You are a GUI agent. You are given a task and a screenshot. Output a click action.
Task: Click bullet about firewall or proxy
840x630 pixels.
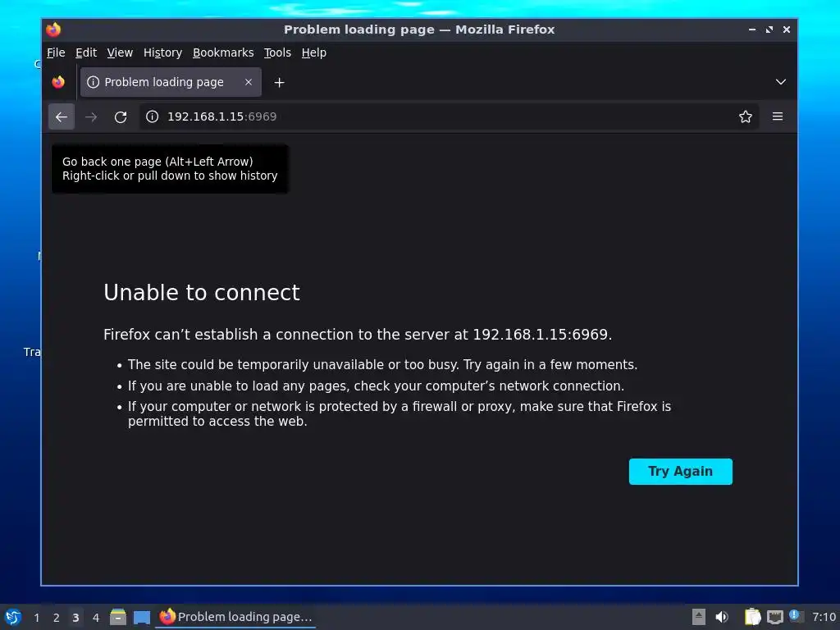point(399,413)
